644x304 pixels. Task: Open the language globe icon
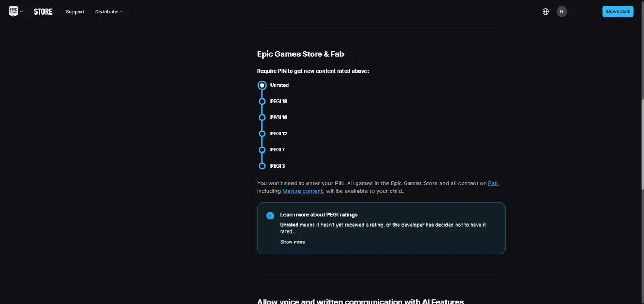point(546,11)
